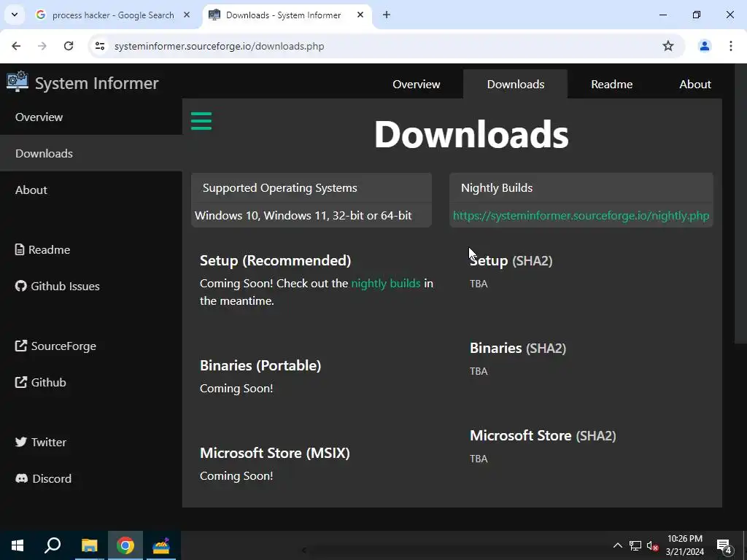Go back with the browser back arrow
The width and height of the screenshot is (747, 560).
(x=16, y=46)
